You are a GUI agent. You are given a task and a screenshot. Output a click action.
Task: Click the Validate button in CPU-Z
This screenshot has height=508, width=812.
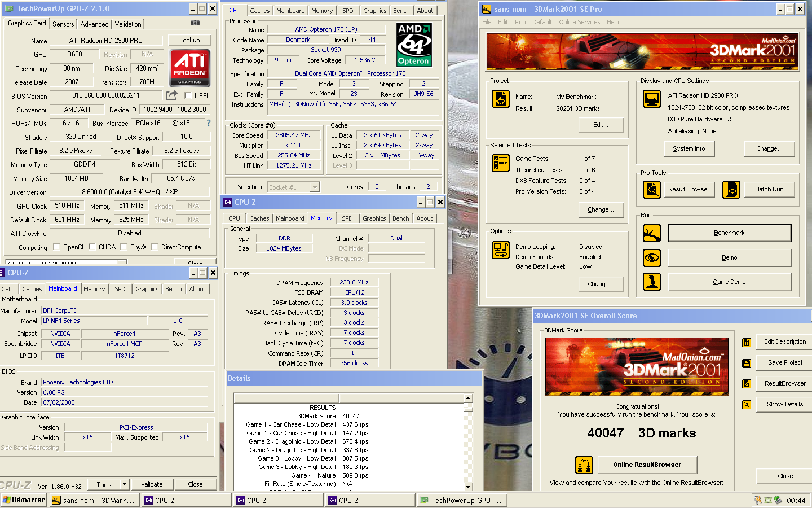click(x=152, y=484)
